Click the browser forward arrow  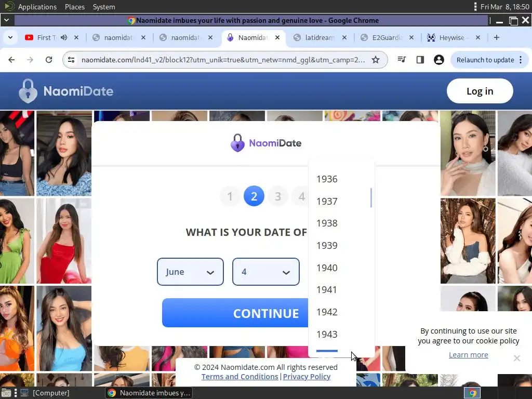pos(30,60)
